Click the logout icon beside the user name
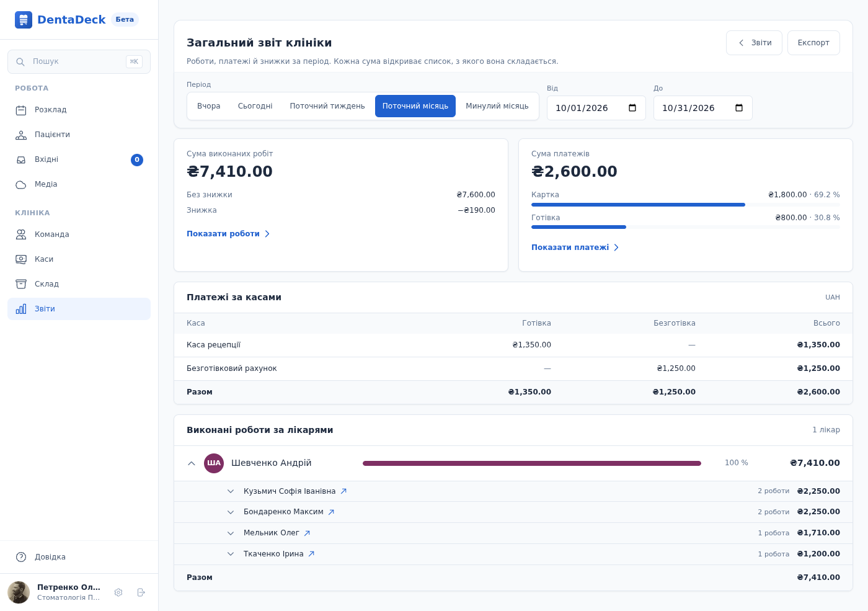Image resolution: width=868 pixels, height=611 pixels. 141,592
